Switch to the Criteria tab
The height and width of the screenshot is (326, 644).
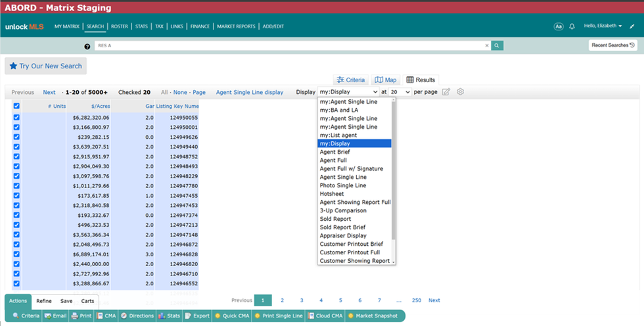tap(351, 80)
